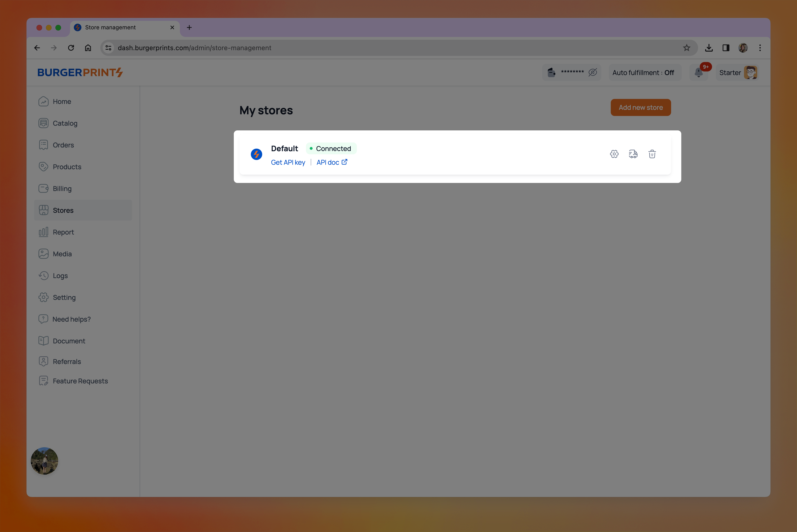The height and width of the screenshot is (532, 797).
Task: Click the browser address bar URL
Action: click(x=195, y=48)
